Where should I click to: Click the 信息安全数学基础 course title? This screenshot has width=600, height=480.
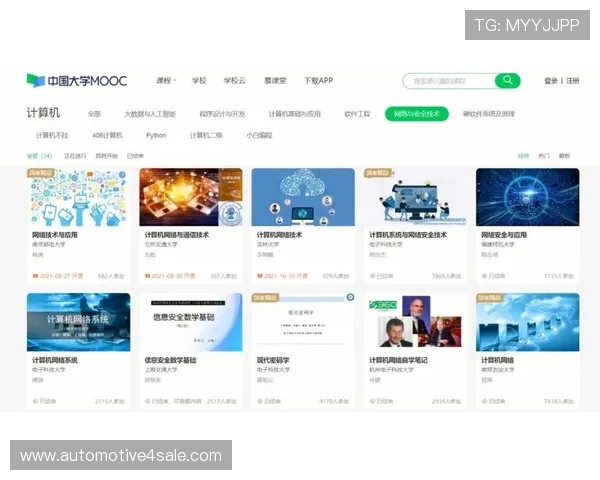[x=170, y=360]
